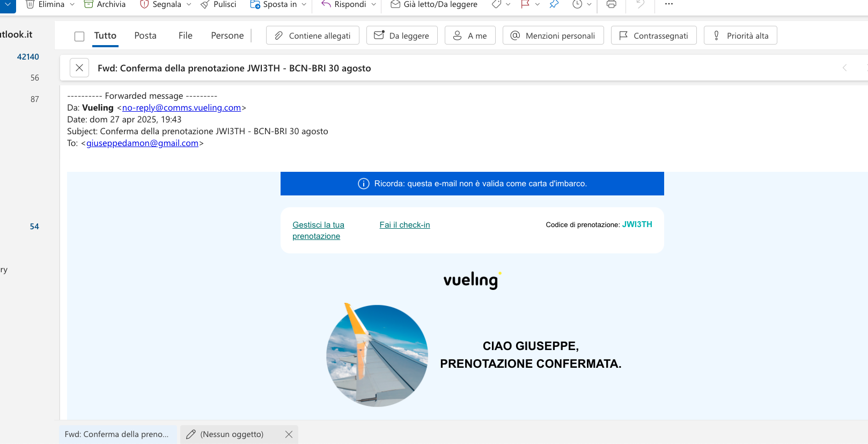The height and width of the screenshot is (444, 868).
Task: Toggle the Contiene allegati filter
Action: coord(313,35)
